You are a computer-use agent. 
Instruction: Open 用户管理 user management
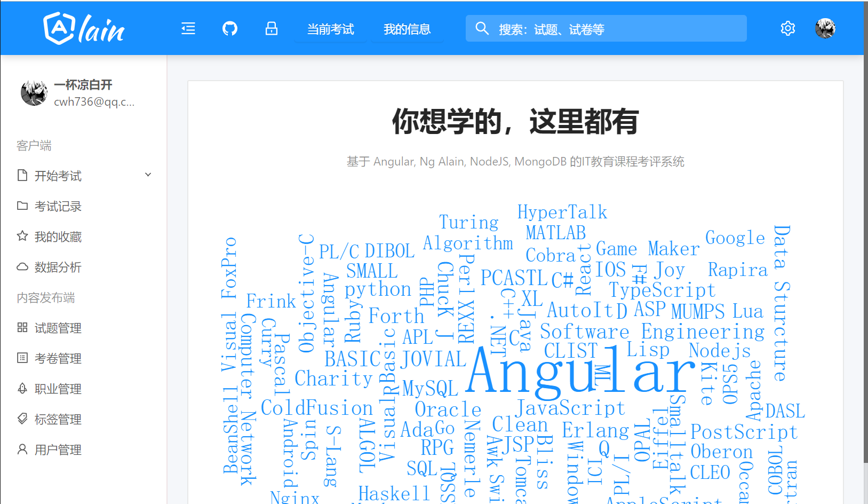[58, 450]
